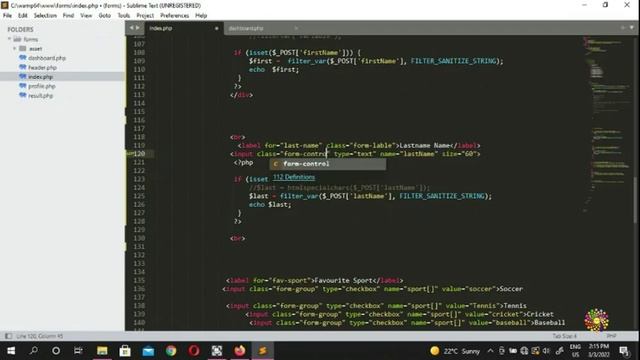Screen dimensions: 640x360
Task: Open profile.php from the sidebar
Action: (x=42, y=86)
